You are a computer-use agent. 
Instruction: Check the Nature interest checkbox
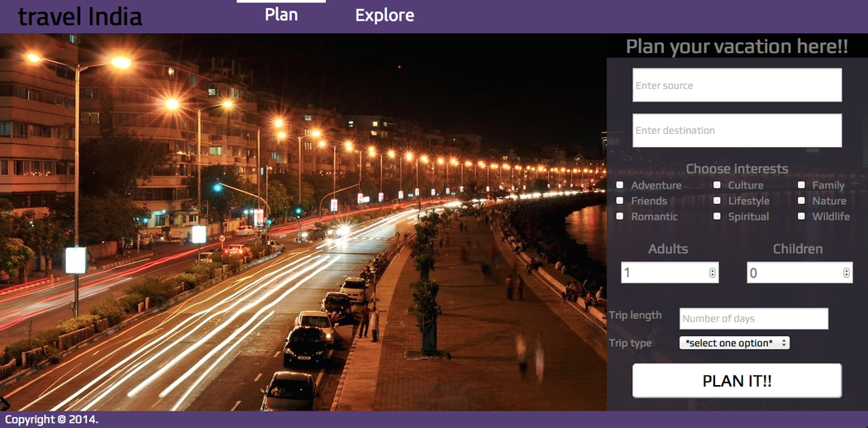[801, 201]
